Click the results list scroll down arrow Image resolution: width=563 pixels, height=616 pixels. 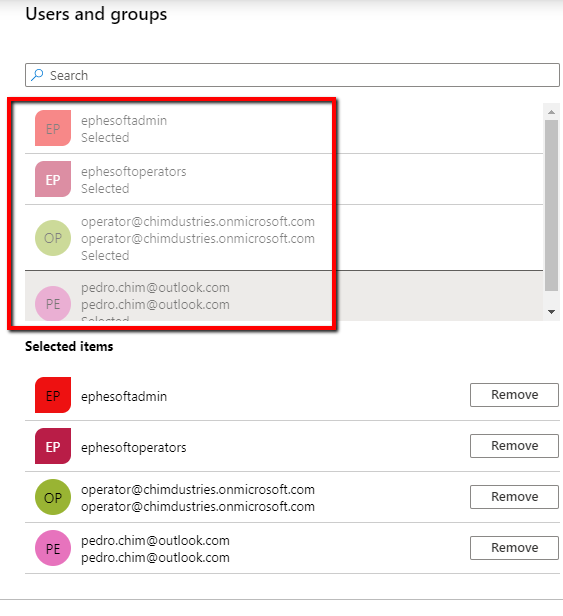click(552, 312)
